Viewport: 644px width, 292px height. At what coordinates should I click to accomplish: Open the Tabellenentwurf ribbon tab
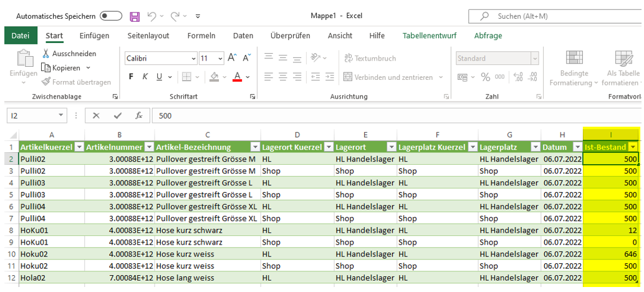pyautogui.click(x=429, y=36)
